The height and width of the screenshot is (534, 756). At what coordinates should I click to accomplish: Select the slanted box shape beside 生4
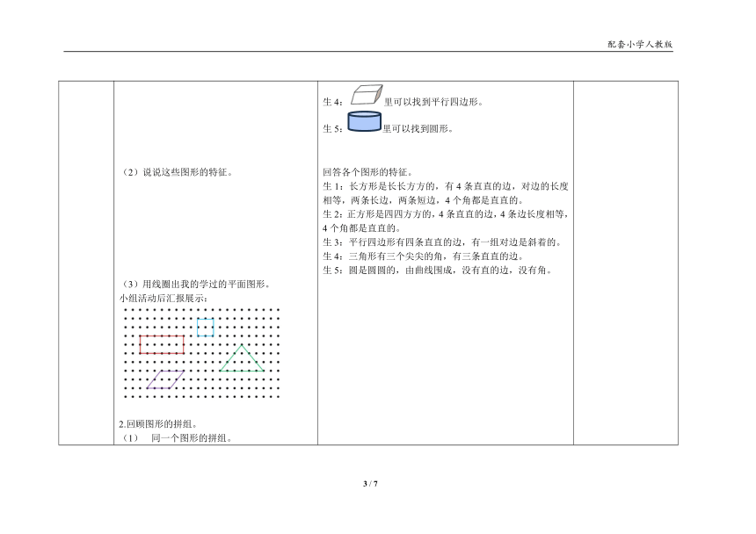[367, 94]
